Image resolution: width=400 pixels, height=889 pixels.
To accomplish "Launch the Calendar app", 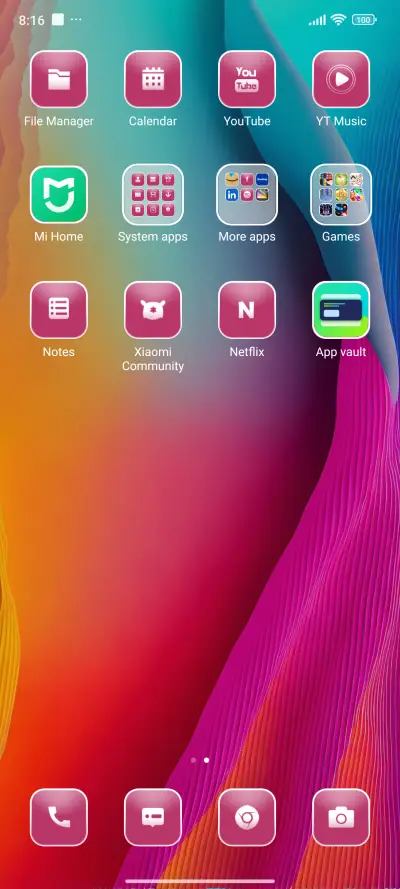I will tap(153, 79).
